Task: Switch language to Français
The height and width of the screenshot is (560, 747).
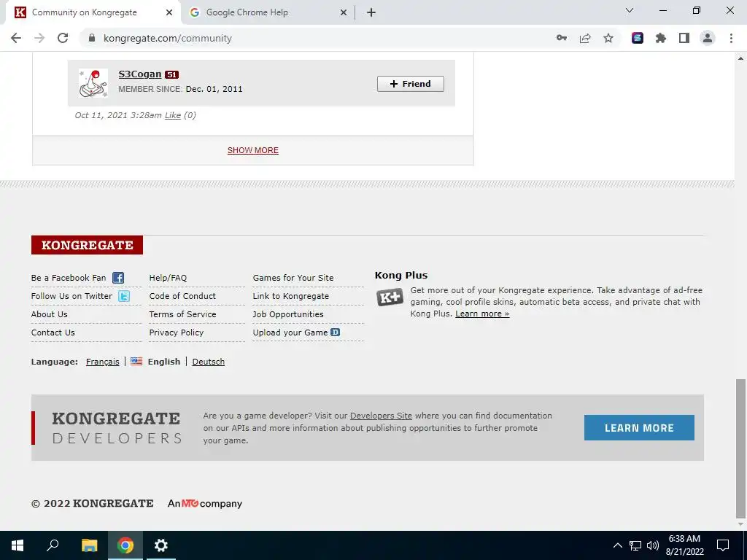Action: [x=102, y=362]
